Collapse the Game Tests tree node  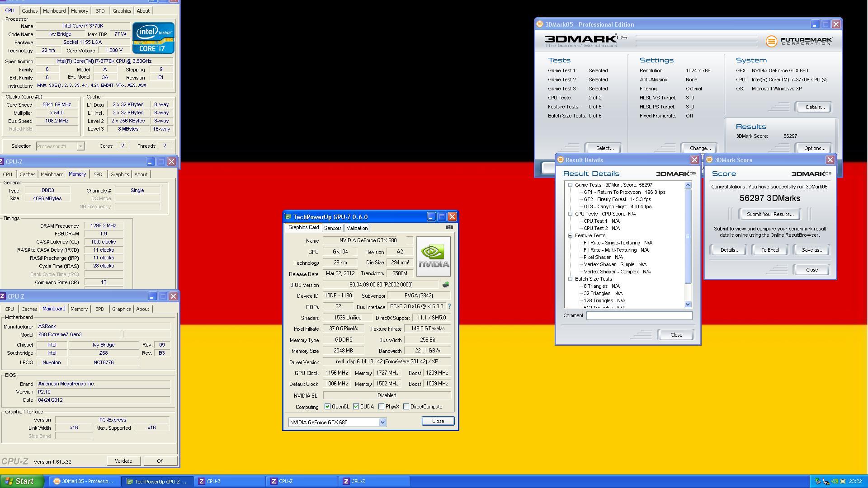[x=571, y=185]
